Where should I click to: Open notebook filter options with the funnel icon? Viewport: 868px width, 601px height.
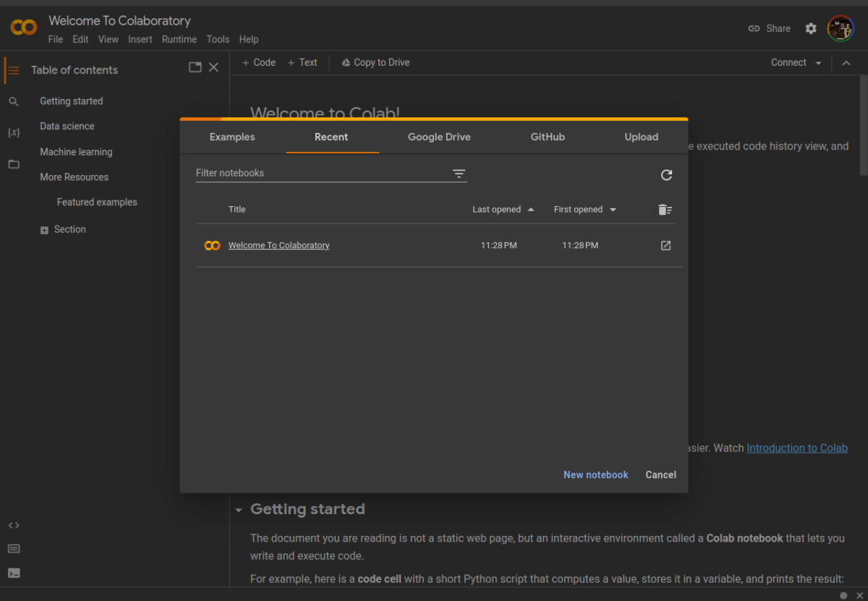(x=459, y=174)
